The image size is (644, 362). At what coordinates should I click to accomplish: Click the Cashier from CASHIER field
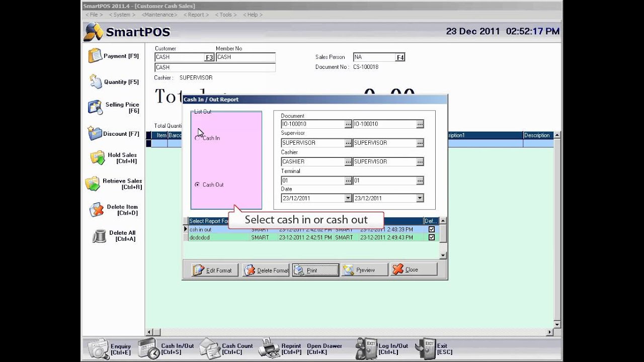[x=312, y=162]
